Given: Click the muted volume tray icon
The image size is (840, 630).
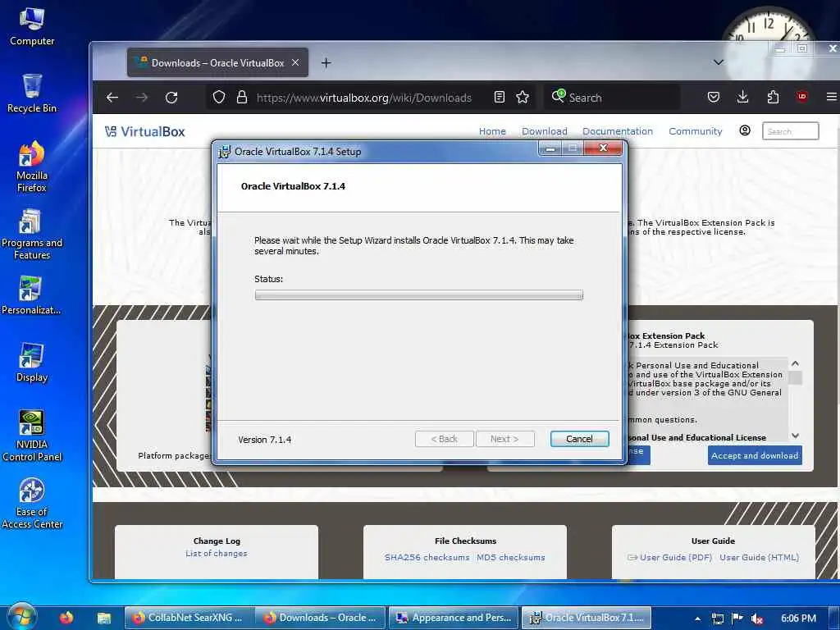Looking at the screenshot, I should [757, 619].
